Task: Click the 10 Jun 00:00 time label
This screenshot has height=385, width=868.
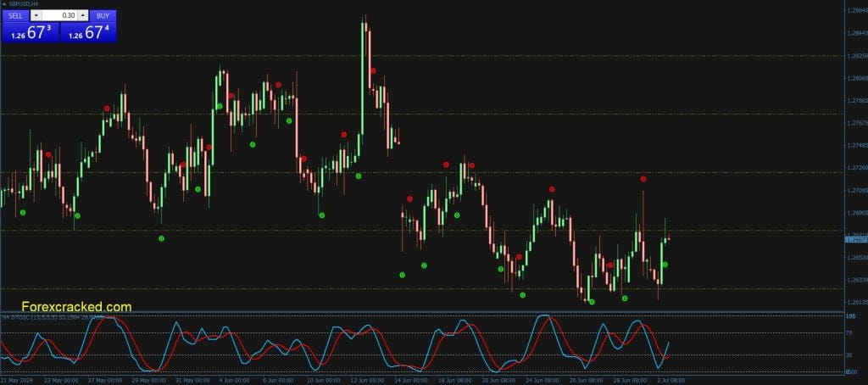Action: pyautogui.click(x=323, y=381)
